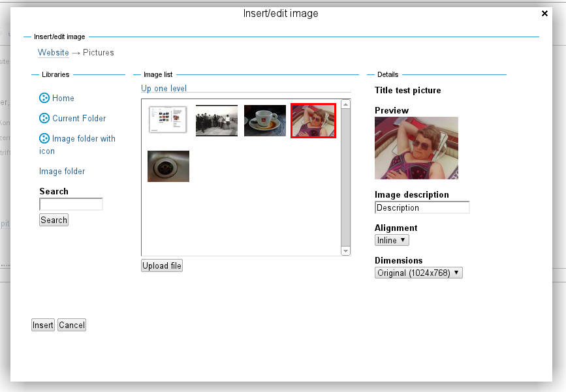The height and width of the screenshot is (392, 566).
Task: Select the coffee cup thumbnail
Action: coord(265,121)
